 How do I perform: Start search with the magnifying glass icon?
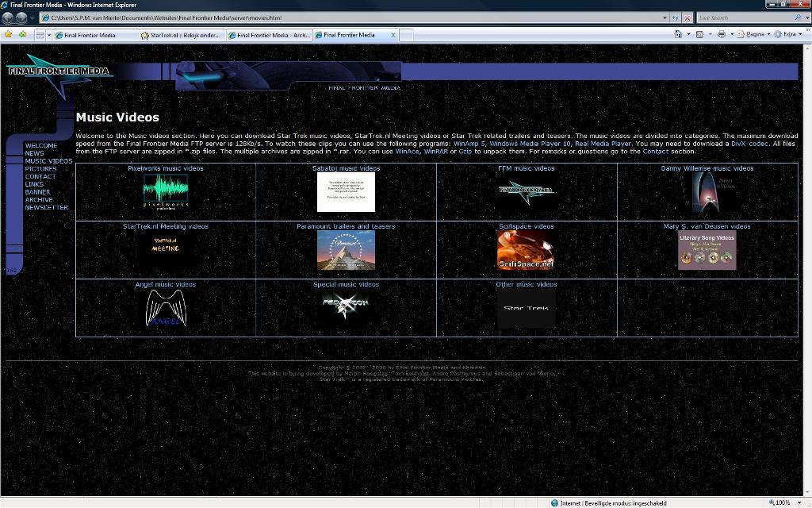click(798, 17)
